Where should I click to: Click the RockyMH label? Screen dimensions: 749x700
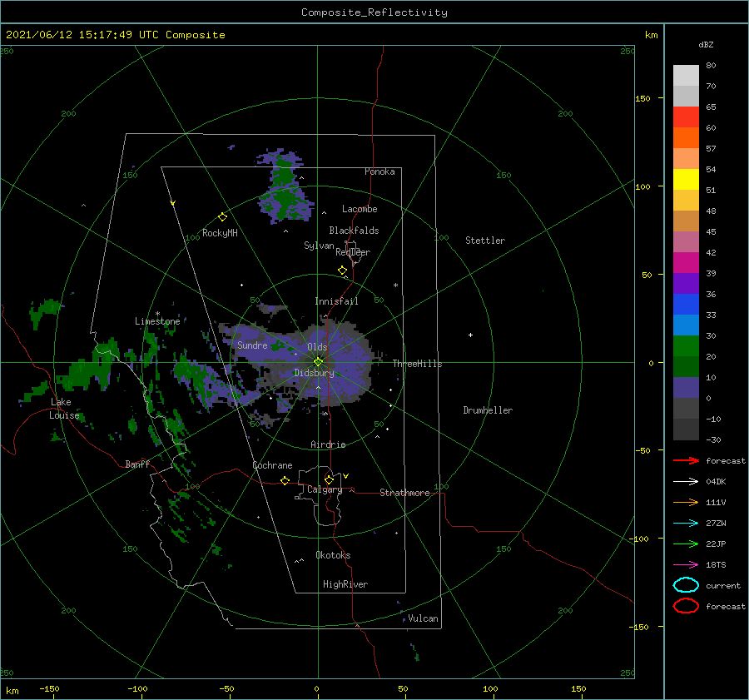[x=220, y=233]
